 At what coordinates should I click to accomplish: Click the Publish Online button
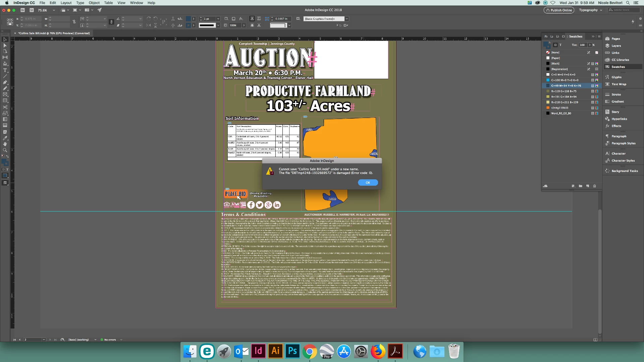click(x=559, y=10)
